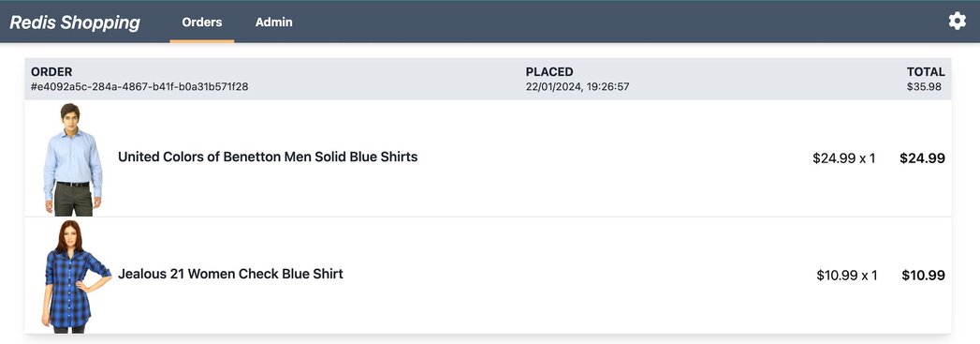Click the order ID number text
Viewport: 980px width, 344px height.
(x=139, y=87)
